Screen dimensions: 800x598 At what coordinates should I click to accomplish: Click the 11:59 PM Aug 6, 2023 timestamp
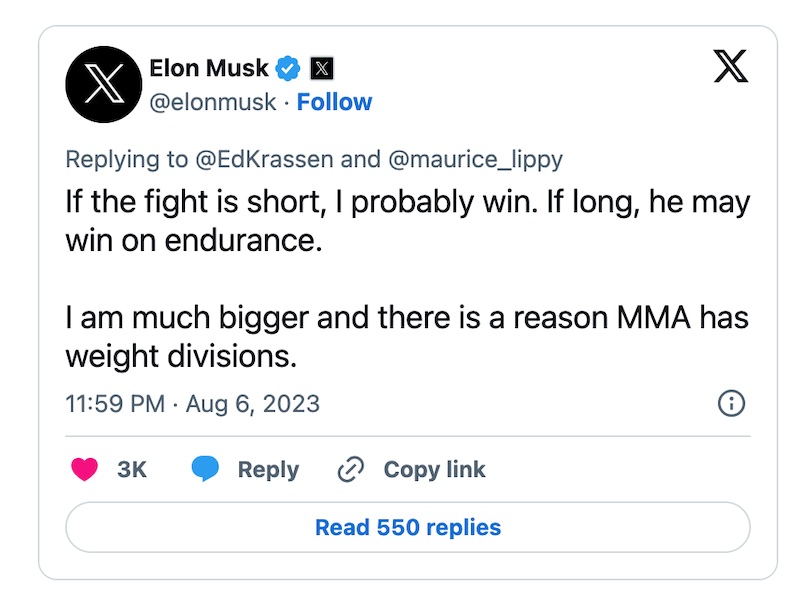192,404
